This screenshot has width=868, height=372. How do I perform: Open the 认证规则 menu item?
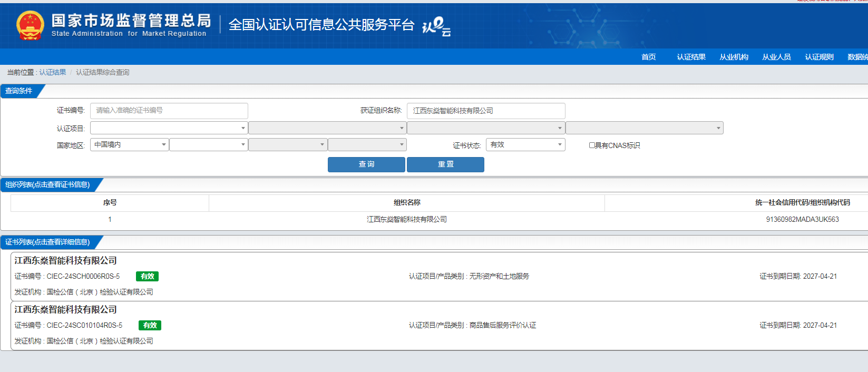coord(819,57)
